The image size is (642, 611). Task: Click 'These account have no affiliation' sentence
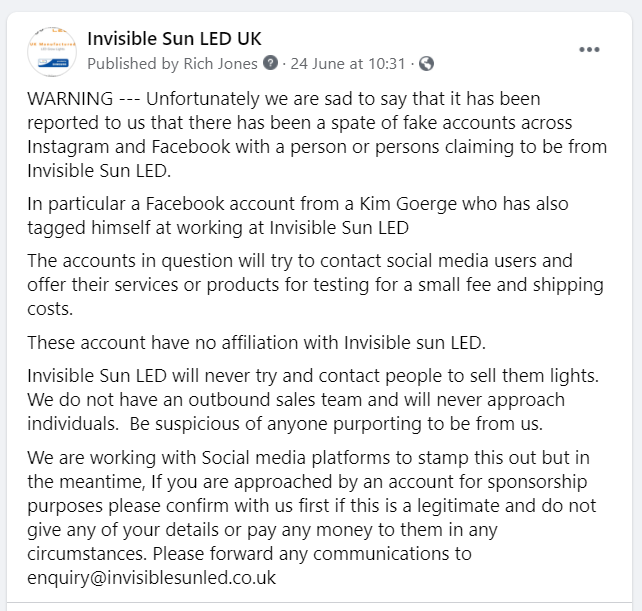click(x=256, y=343)
